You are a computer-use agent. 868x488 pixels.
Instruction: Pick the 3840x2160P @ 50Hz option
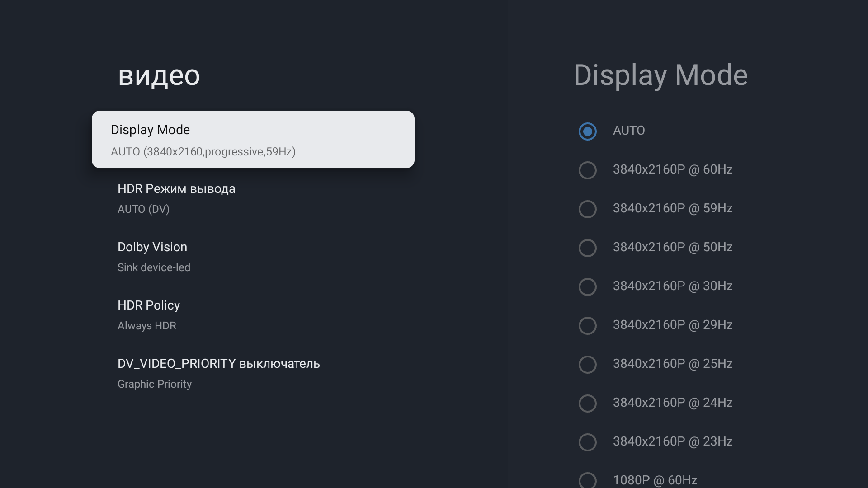[x=587, y=248]
